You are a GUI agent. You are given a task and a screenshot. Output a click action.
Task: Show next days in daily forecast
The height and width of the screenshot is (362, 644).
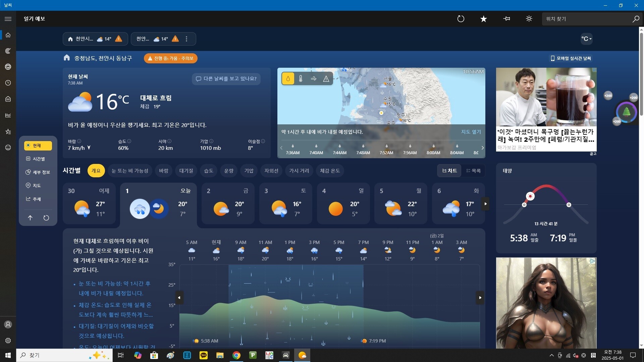pos(485,204)
